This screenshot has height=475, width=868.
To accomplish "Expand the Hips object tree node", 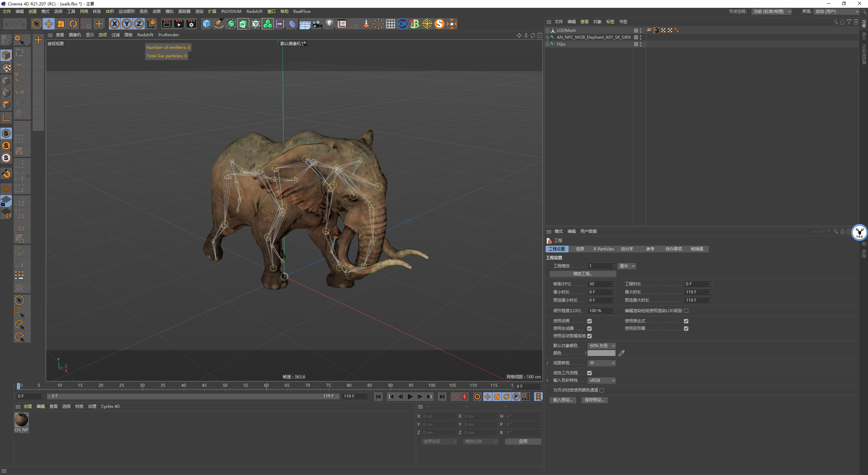I will [x=547, y=44].
